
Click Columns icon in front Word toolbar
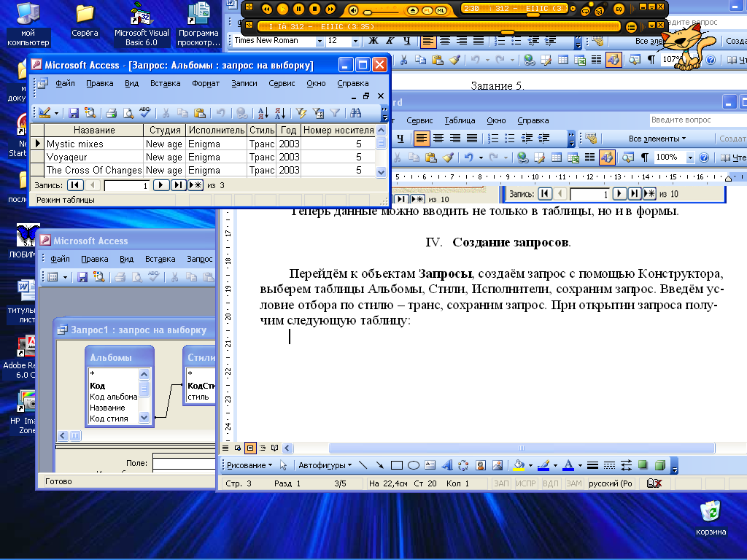point(589,157)
